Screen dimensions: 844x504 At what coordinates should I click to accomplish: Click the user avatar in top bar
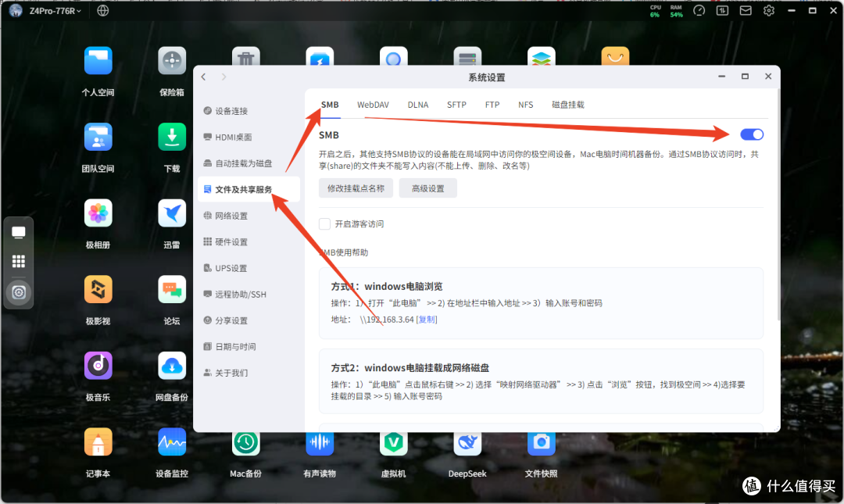tap(16, 10)
